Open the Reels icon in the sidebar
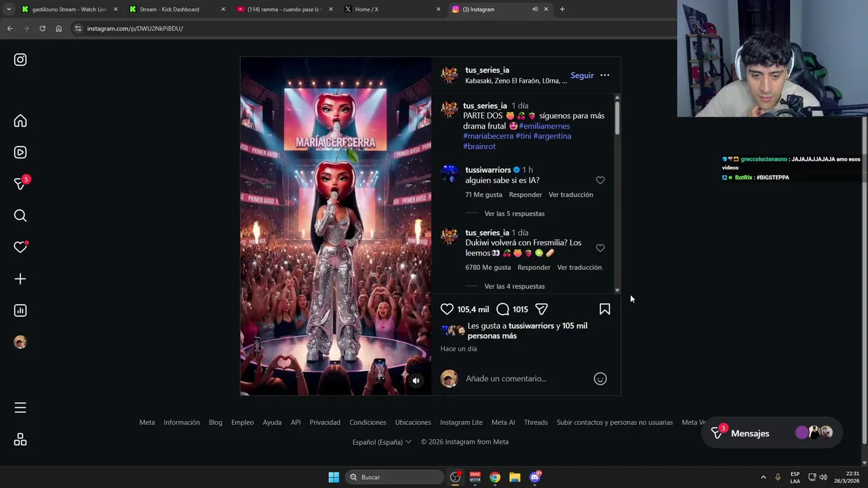868x488 pixels. click(20, 152)
